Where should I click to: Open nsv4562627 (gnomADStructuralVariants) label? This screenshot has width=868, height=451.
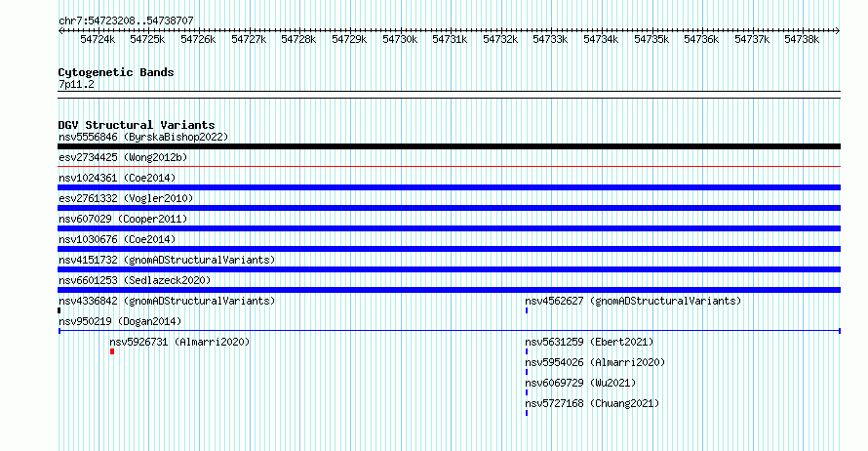(633, 301)
